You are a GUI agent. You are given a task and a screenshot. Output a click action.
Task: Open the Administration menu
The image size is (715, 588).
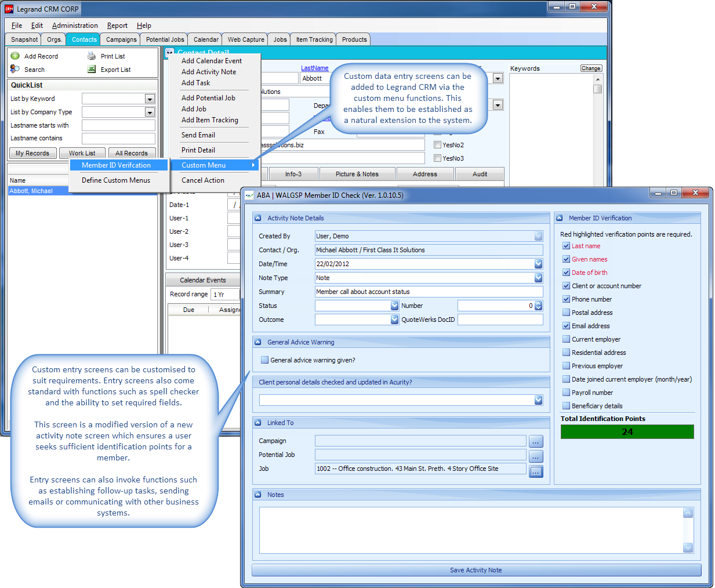(75, 26)
